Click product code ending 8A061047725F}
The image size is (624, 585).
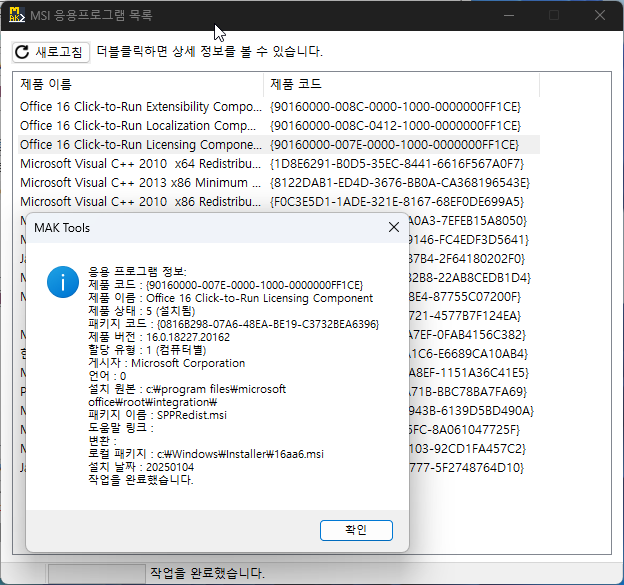point(464,430)
